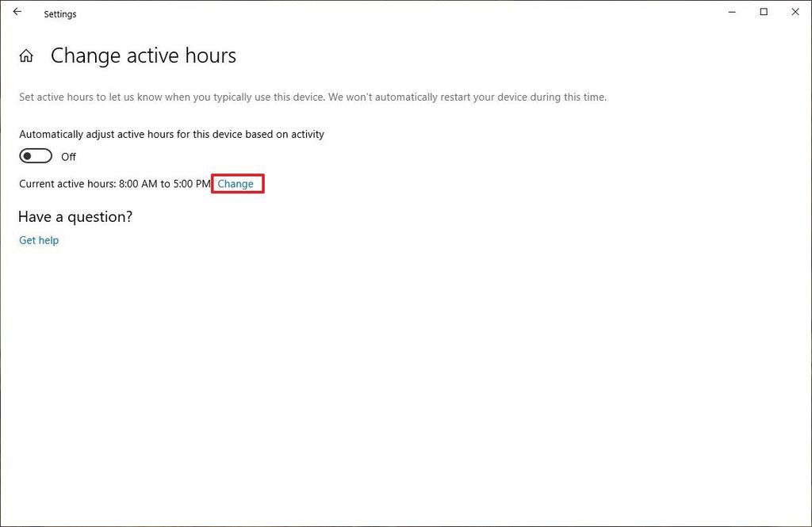The width and height of the screenshot is (812, 527).
Task: Click the house icon beside Change active hours
Action: click(26, 55)
